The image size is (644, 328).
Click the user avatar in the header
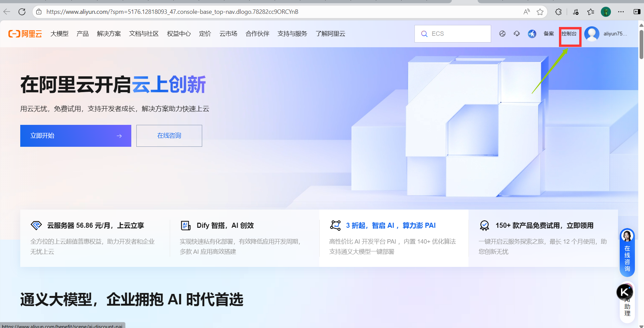pyautogui.click(x=592, y=34)
